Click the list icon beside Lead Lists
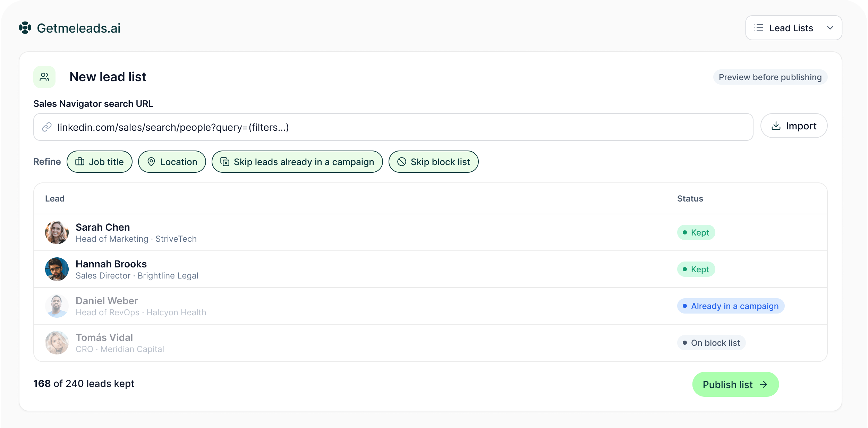Image resolution: width=868 pixels, height=428 pixels. (759, 28)
